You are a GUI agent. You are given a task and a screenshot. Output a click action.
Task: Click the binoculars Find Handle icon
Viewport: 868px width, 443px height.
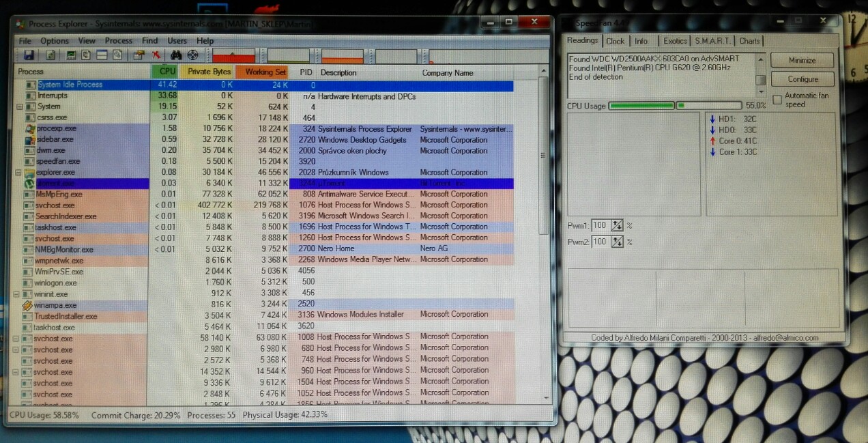pos(176,55)
